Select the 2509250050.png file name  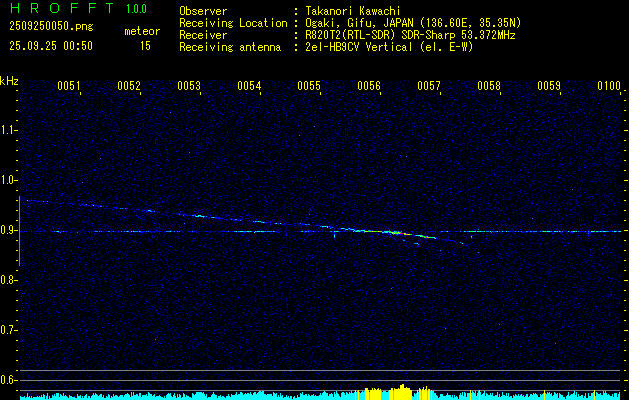50,28
